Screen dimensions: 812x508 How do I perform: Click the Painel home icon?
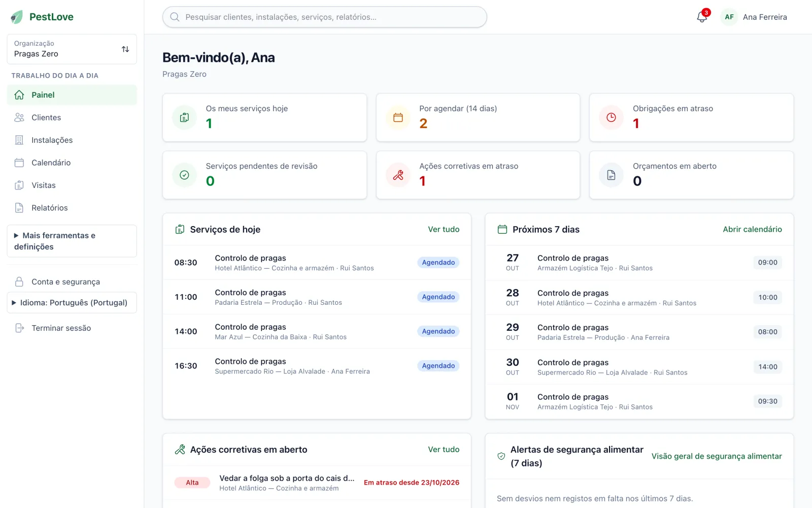pyautogui.click(x=19, y=95)
